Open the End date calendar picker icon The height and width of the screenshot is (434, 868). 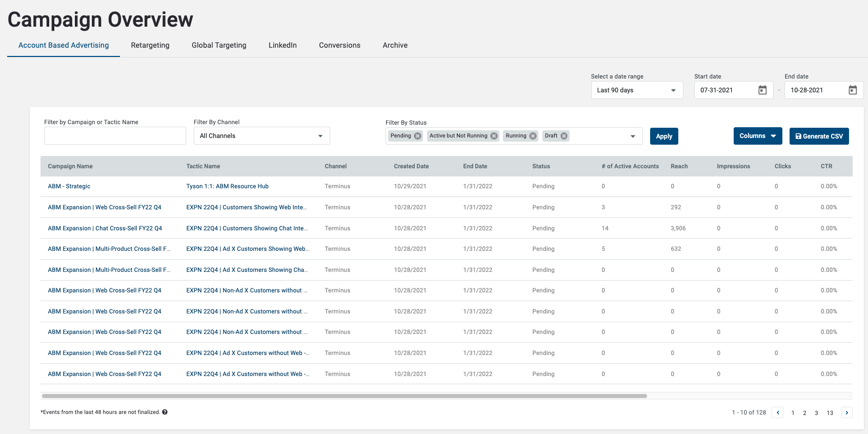click(853, 90)
